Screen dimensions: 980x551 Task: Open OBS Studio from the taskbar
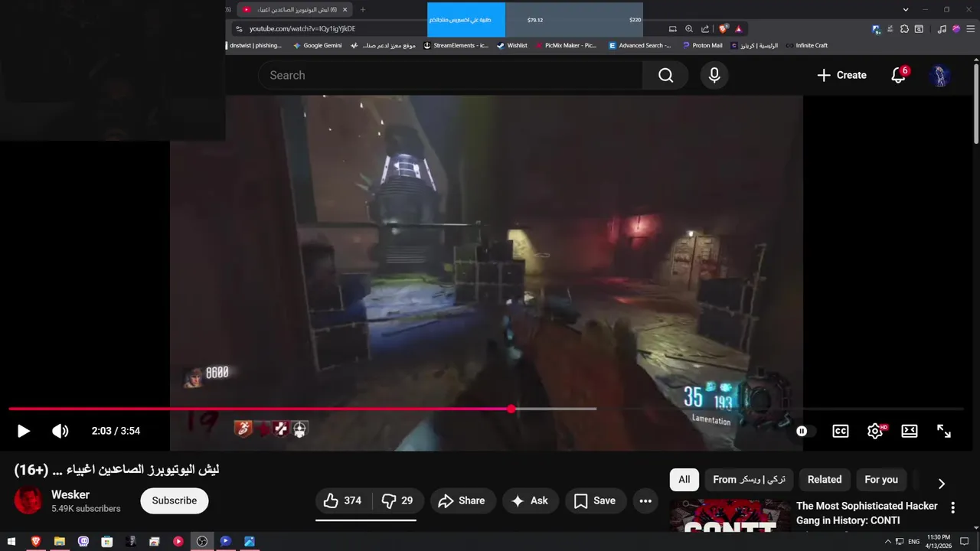[202, 541]
